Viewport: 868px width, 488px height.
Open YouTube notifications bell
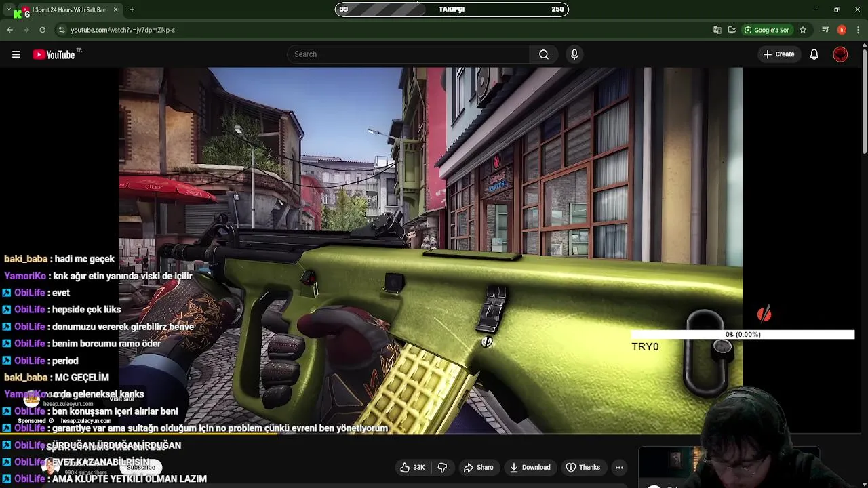point(814,54)
